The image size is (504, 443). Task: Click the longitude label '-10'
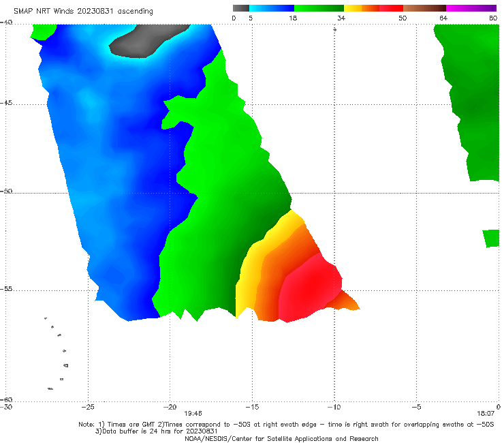(x=334, y=407)
